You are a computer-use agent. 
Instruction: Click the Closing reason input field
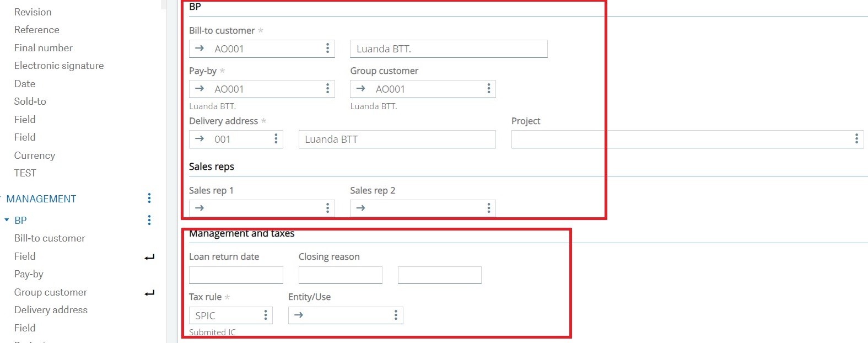[x=340, y=275]
